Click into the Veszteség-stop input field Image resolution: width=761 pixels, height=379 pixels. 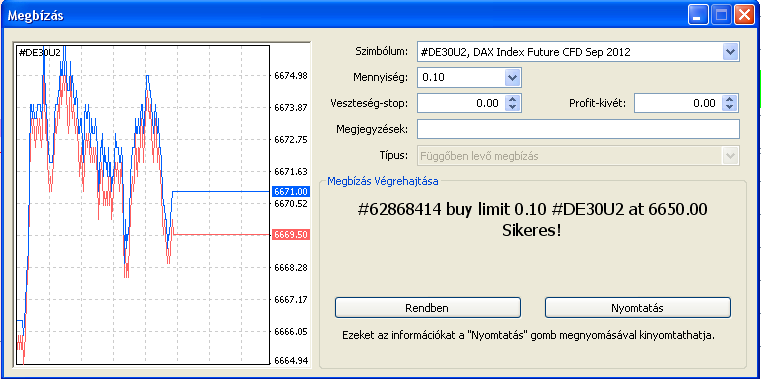click(461, 103)
